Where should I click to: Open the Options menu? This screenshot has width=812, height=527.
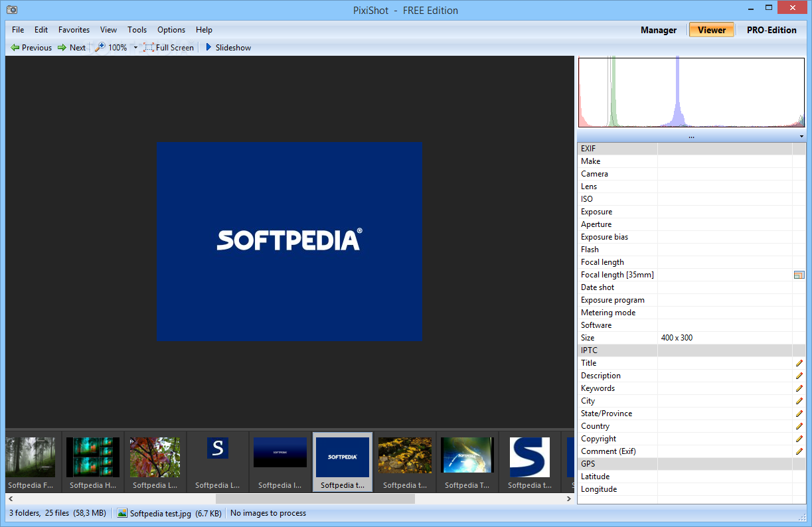(171, 30)
